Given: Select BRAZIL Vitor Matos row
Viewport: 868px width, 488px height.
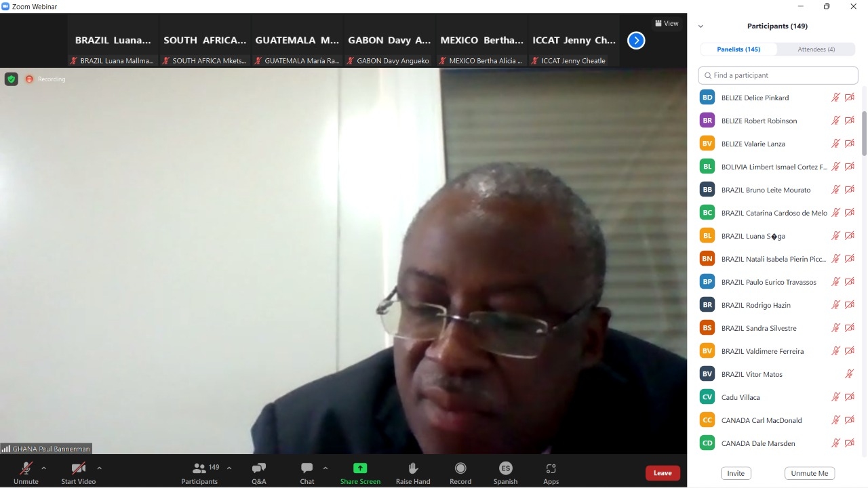Looking at the screenshot, I should [778, 374].
